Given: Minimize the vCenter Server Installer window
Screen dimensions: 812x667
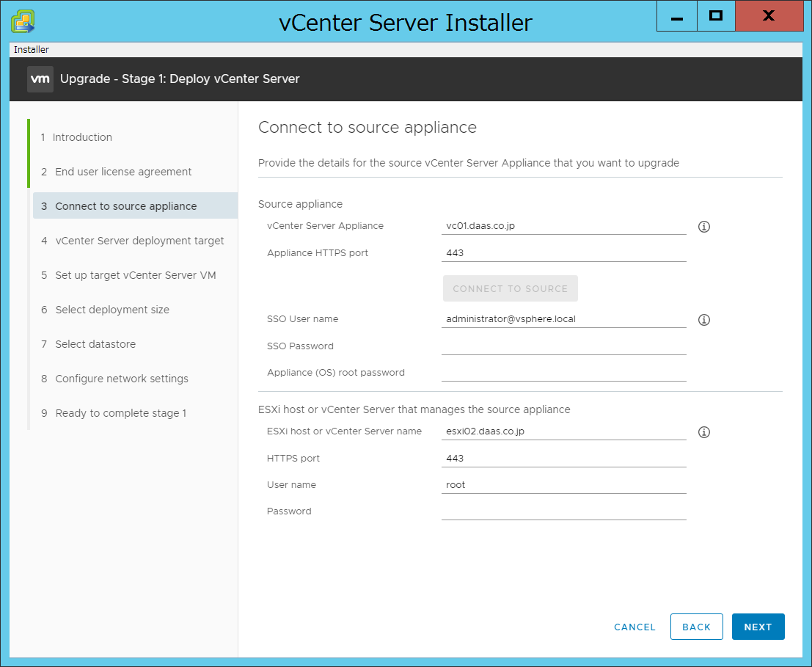Looking at the screenshot, I should tap(677, 16).
